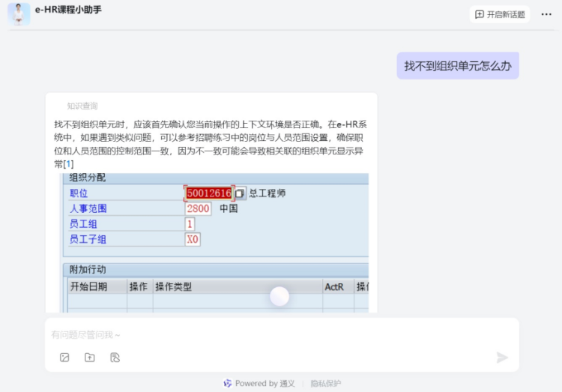Click the 员工子组 field showing X0
The width and height of the screenshot is (562, 392).
[193, 239]
